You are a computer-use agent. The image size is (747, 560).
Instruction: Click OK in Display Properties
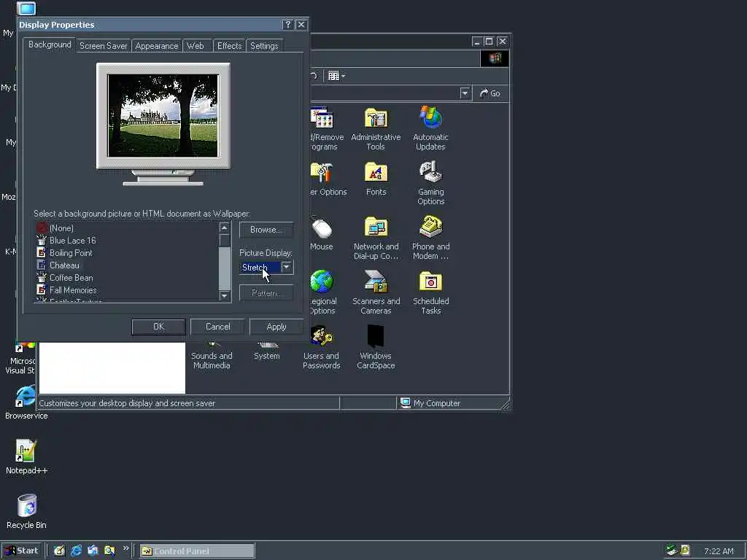pyautogui.click(x=158, y=327)
